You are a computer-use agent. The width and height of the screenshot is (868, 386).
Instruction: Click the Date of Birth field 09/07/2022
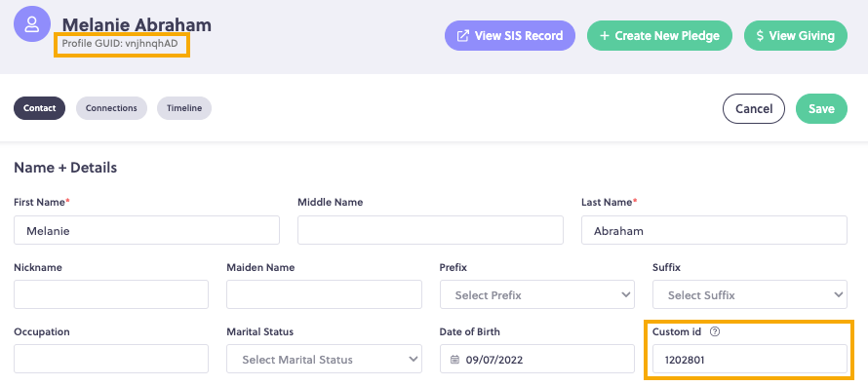click(x=537, y=359)
